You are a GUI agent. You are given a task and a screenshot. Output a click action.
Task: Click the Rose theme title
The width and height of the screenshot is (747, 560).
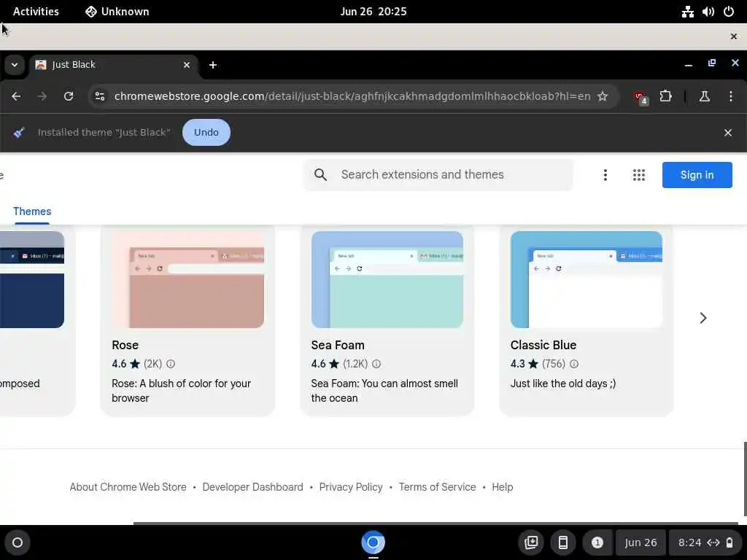tap(125, 345)
